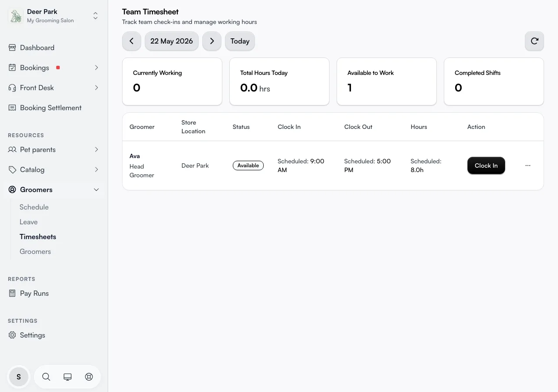Open the Deer Park salon logo

point(16,16)
